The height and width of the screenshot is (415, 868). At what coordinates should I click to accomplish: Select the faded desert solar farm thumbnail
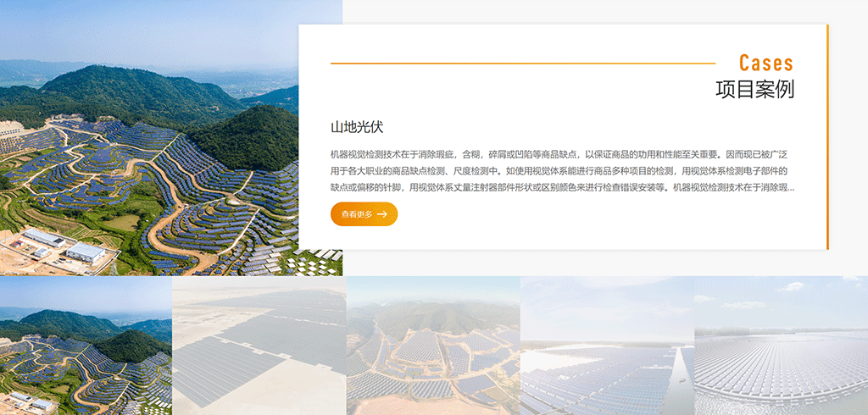pyautogui.click(x=259, y=346)
